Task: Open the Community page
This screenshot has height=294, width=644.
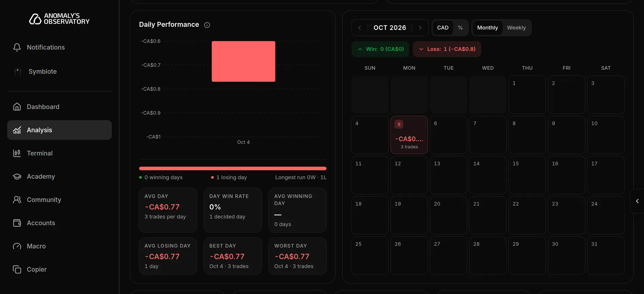Action: 59,200
